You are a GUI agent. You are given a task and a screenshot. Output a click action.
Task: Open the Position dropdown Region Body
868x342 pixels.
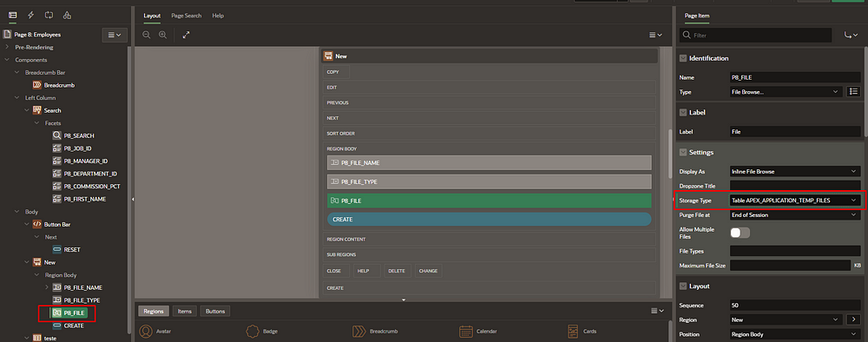pos(795,334)
